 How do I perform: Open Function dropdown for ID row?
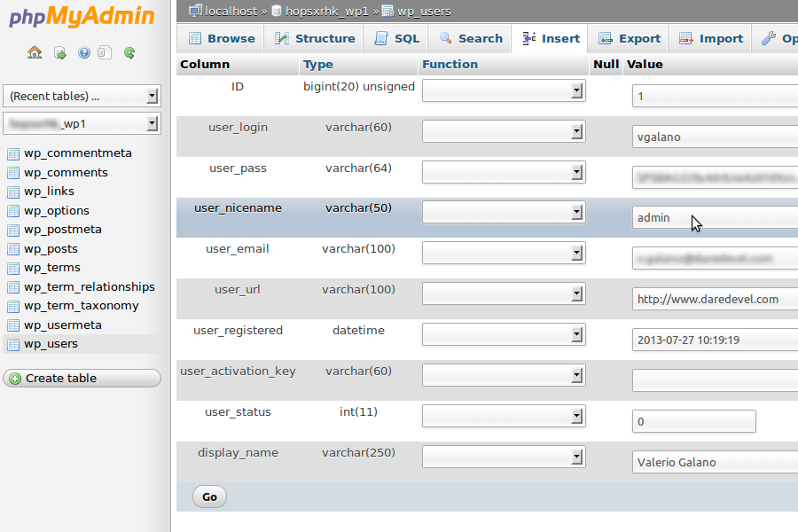504,90
